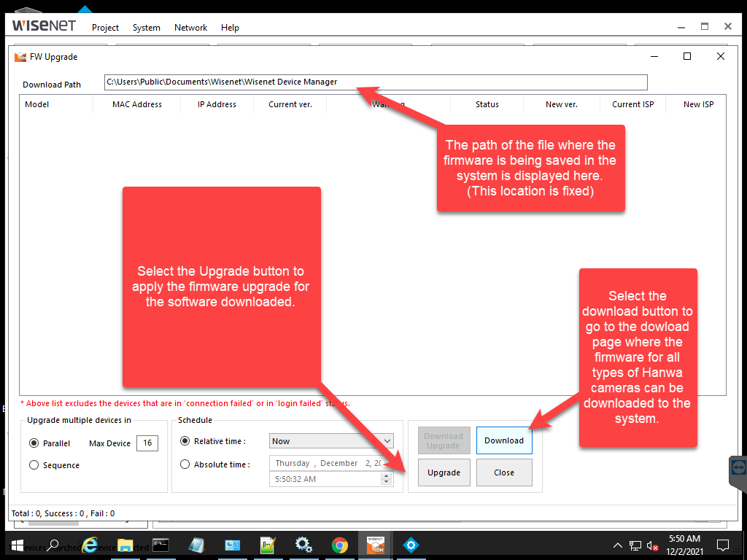Edit the Max Device value field
Viewport: 747px width, 560px height.
[x=147, y=443]
